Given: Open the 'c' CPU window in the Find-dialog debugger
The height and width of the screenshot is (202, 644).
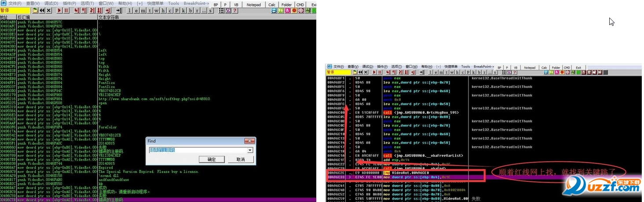Looking at the screenshot, I should [170, 11].
